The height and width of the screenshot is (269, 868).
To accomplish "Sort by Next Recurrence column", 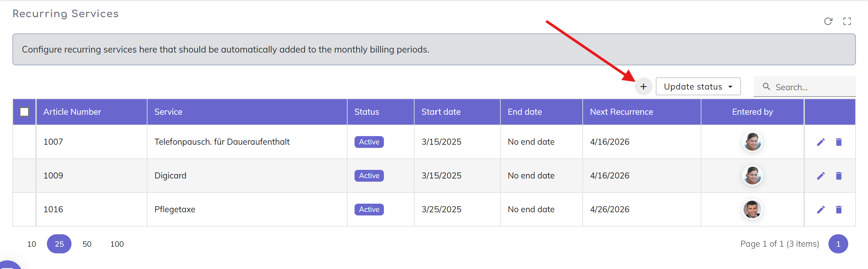I will [621, 112].
